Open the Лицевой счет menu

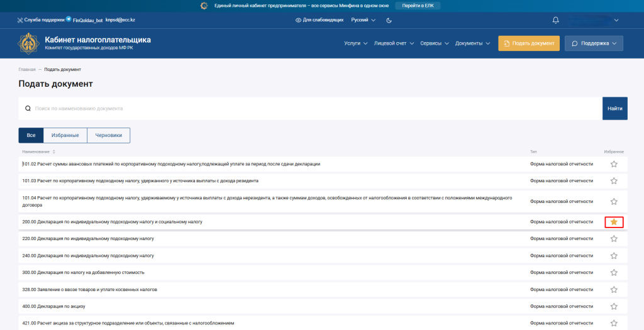click(x=394, y=43)
